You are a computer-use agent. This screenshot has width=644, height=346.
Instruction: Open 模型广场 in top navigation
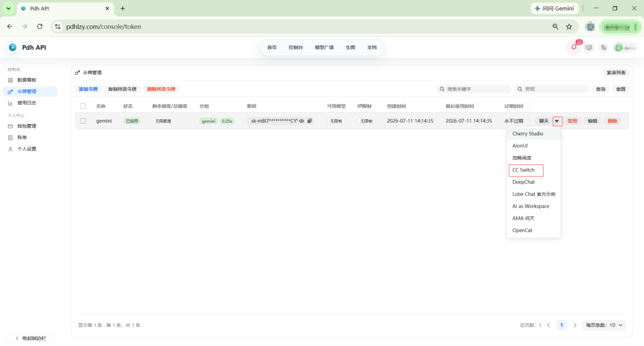324,47
